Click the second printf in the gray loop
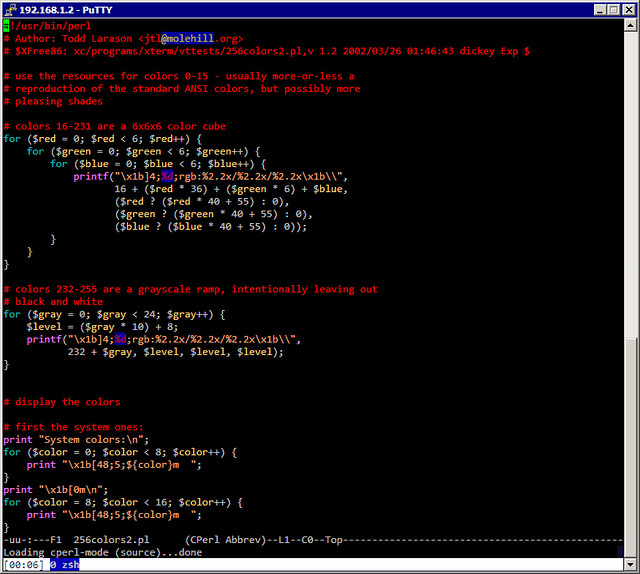 coord(164,339)
